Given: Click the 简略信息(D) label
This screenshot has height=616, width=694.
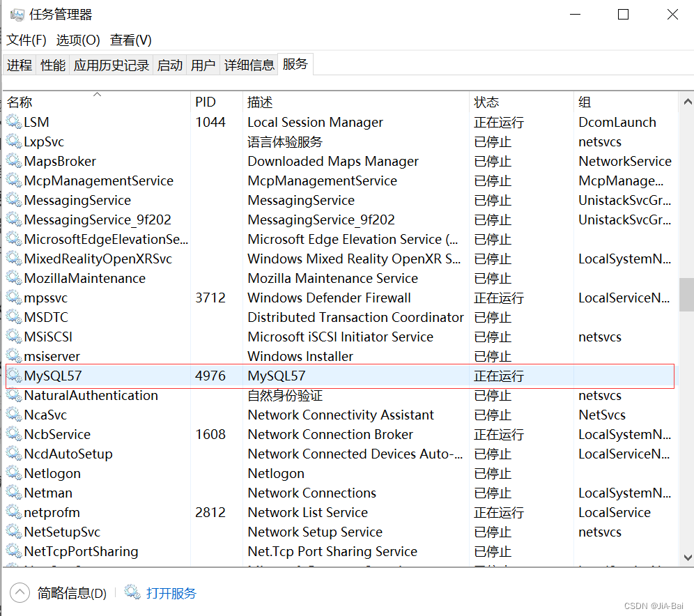Looking at the screenshot, I should tap(72, 593).
